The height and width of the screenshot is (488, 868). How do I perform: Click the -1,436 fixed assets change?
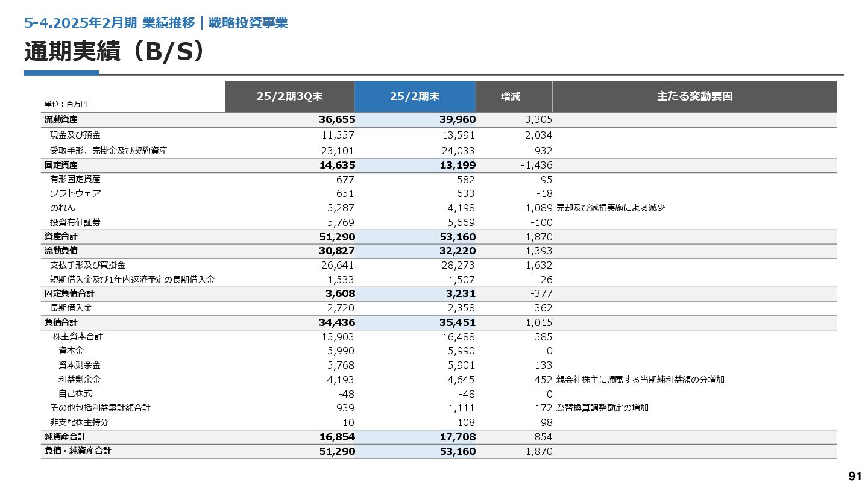pos(536,165)
